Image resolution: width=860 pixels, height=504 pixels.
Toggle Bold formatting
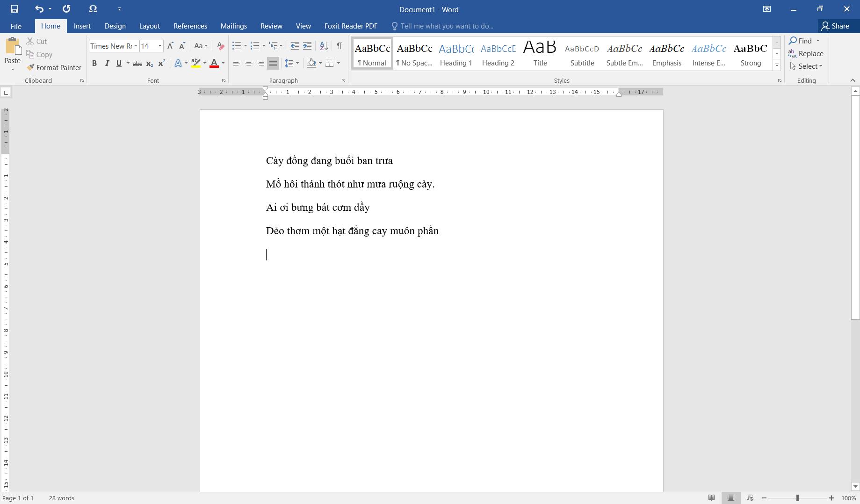pos(94,64)
